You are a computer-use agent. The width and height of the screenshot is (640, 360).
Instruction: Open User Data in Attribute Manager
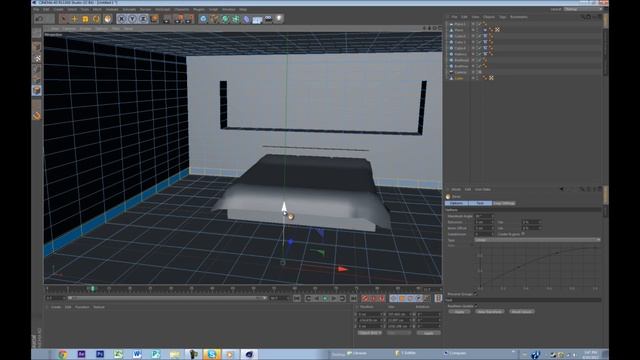(482, 189)
